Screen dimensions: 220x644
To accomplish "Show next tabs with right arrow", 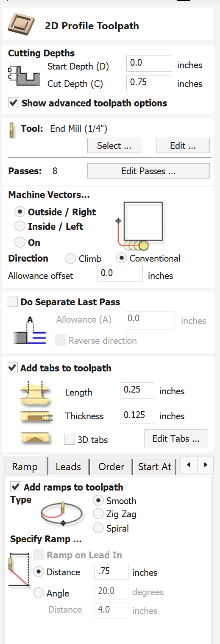I will 206,465.
